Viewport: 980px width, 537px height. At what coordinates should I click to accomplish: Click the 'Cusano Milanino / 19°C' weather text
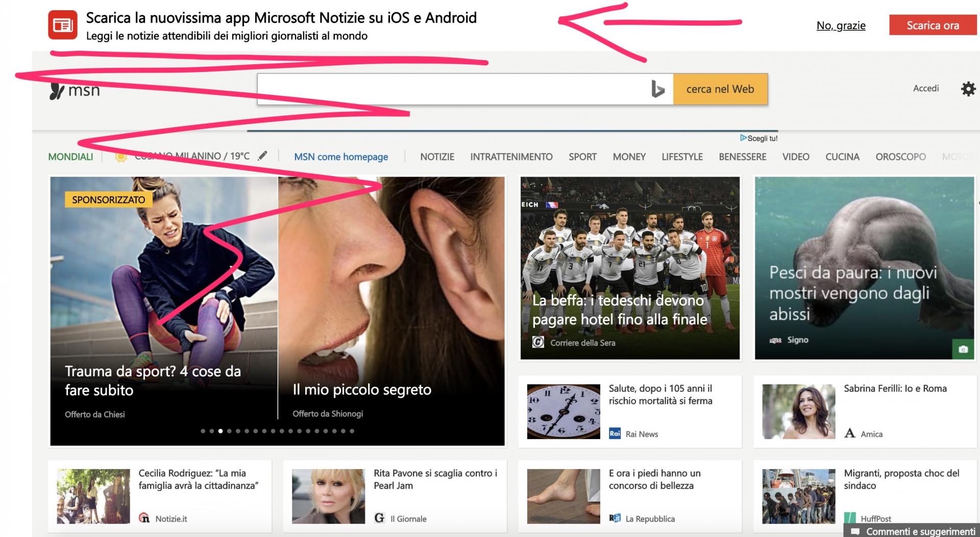(192, 156)
